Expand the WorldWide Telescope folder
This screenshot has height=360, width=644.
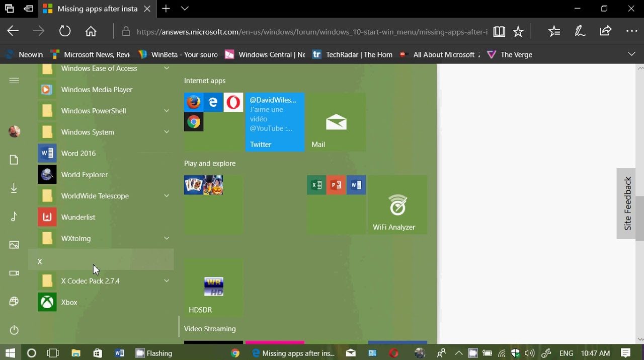[x=167, y=196]
